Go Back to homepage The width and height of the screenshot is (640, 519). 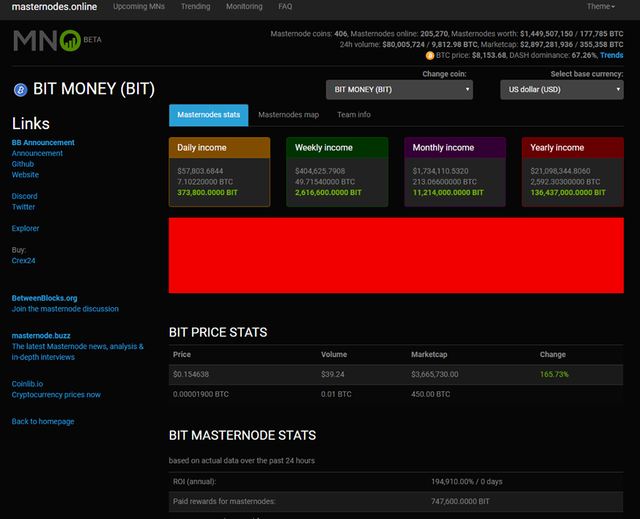[x=43, y=421]
